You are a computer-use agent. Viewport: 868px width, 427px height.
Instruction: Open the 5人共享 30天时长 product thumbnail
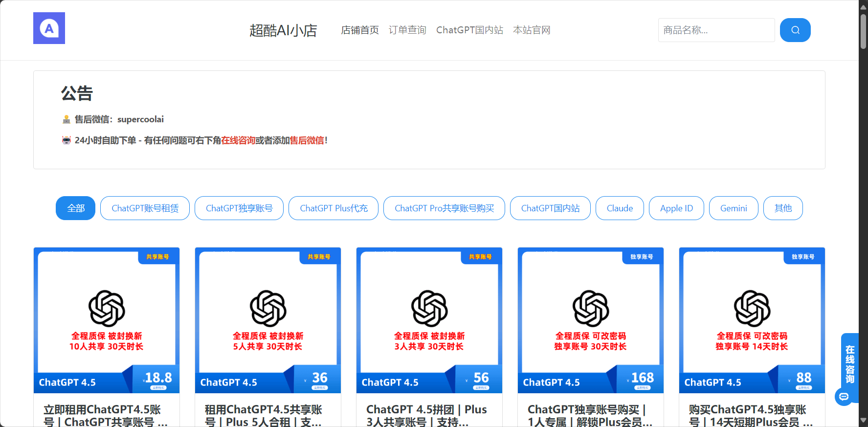268,320
